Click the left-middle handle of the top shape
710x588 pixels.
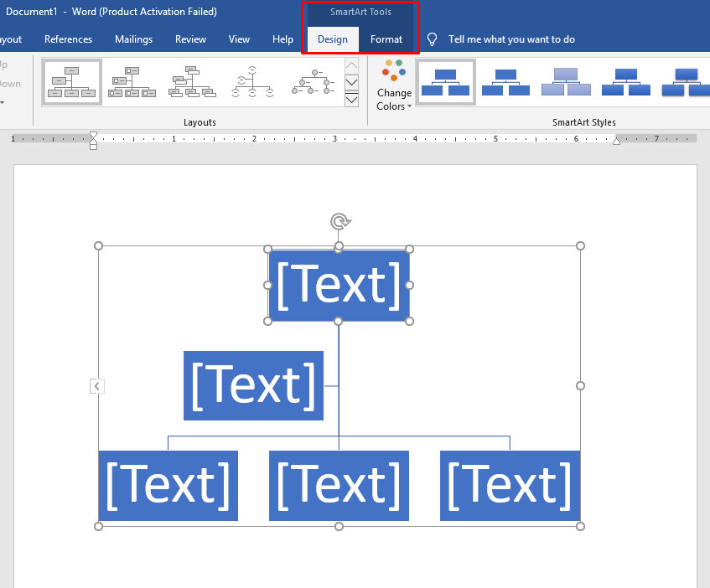267,286
